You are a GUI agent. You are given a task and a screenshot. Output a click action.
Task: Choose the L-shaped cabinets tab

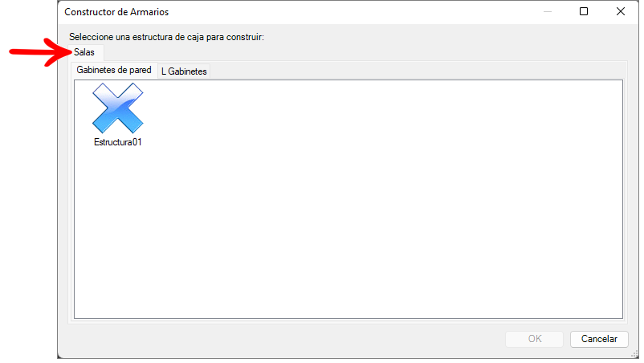pos(184,71)
